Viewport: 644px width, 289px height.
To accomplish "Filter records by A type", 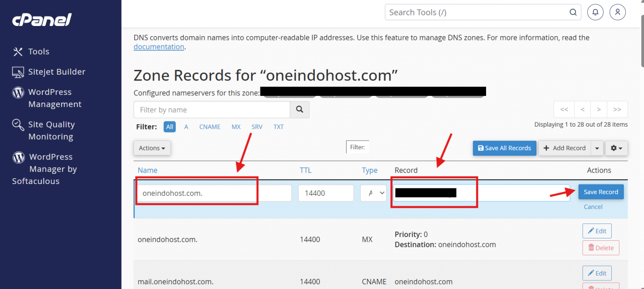I will tap(186, 127).
